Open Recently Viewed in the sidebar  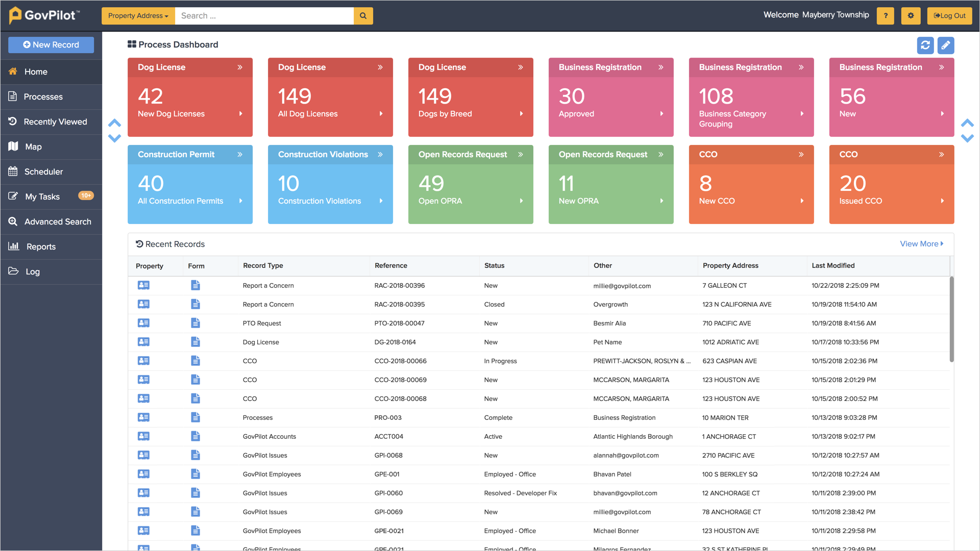point(51,122)
